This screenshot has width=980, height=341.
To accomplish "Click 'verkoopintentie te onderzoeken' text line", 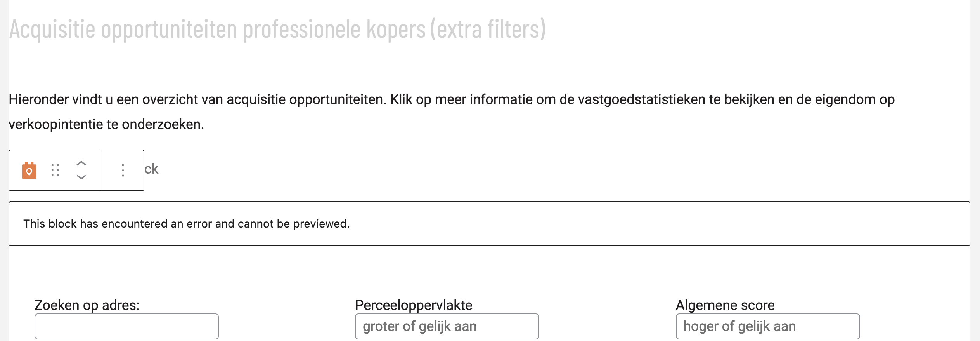I will (x=106, y=124).
